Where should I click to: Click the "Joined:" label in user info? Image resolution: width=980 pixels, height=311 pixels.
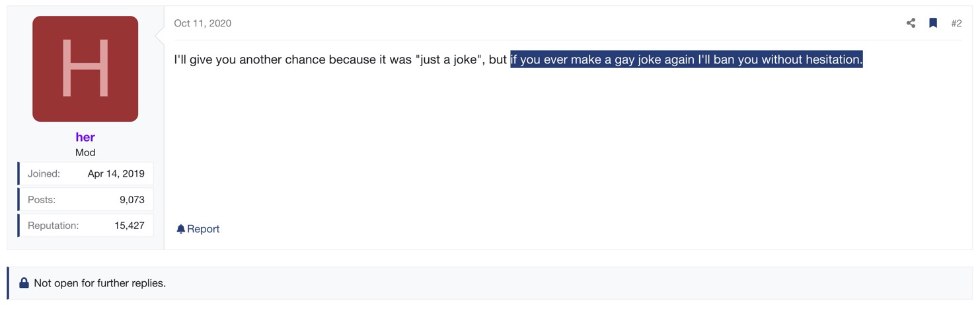44,174
